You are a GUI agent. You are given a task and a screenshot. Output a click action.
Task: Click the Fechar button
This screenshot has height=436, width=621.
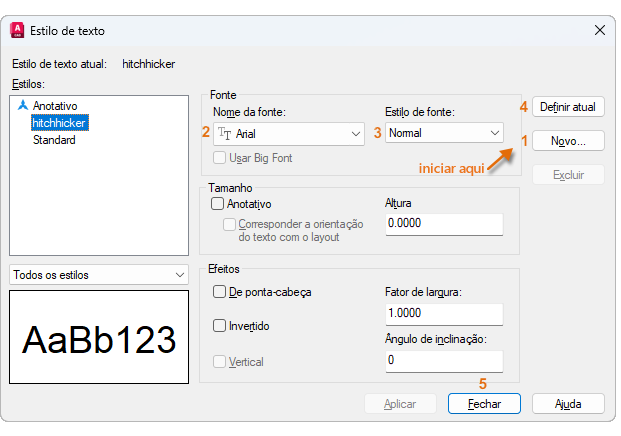pos(484,403)
